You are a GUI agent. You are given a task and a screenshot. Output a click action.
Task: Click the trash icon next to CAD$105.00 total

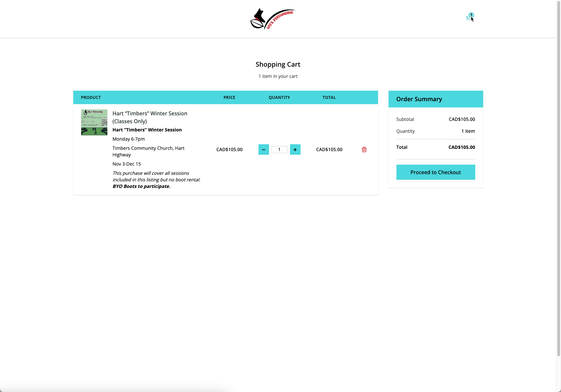(364, 150)
